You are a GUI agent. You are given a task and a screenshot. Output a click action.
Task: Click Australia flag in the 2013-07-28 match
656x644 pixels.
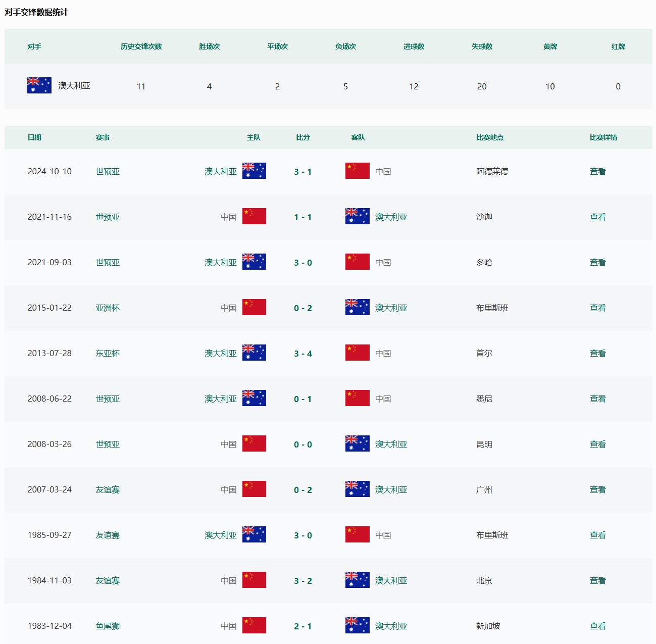click(x=254, y=353)
